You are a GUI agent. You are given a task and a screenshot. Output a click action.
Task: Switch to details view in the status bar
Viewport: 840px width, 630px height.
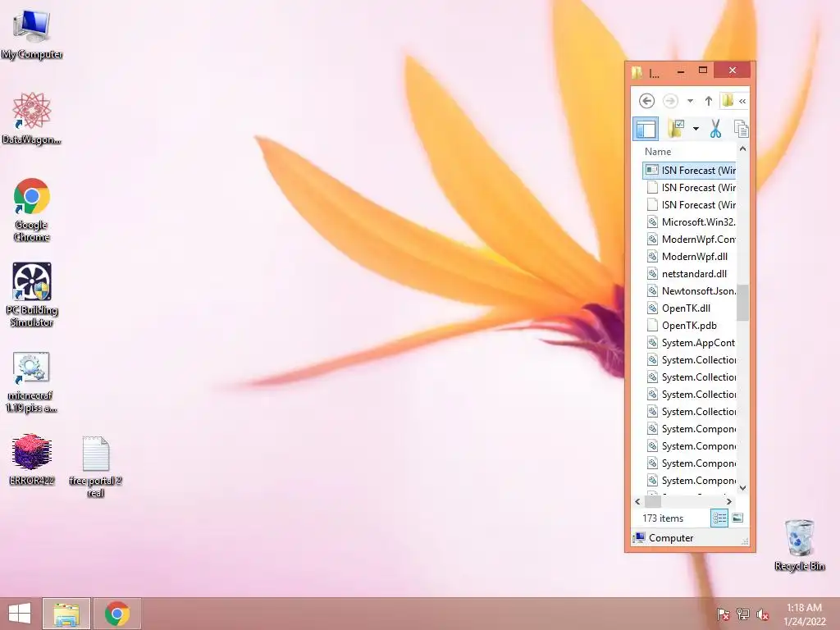[x=719, y=518]
